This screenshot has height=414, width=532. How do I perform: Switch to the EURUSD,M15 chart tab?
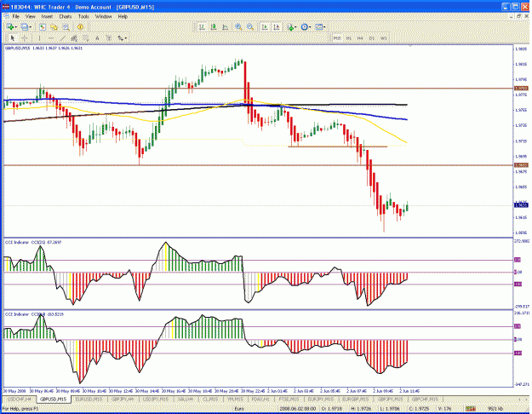point(89,399)
